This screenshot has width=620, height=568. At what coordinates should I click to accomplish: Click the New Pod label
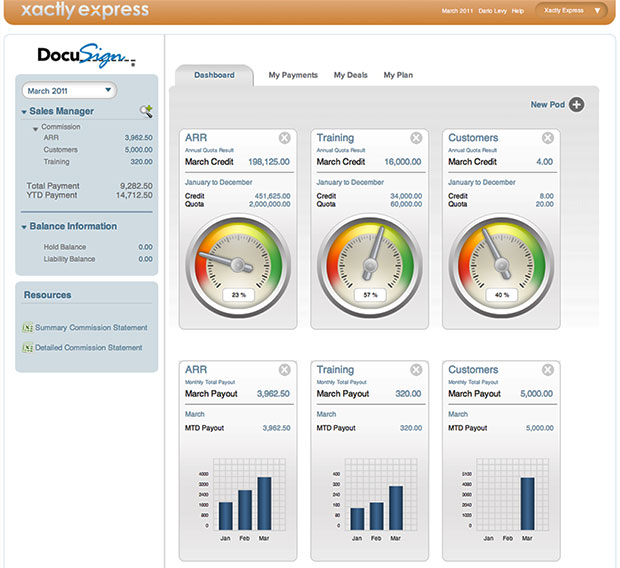point(548,104)
